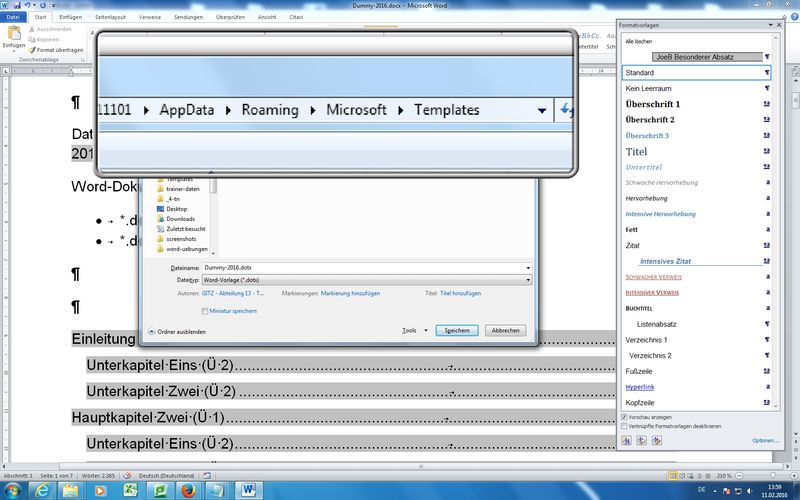Switch to the Einfügen ribbon tab

point(70,17)
